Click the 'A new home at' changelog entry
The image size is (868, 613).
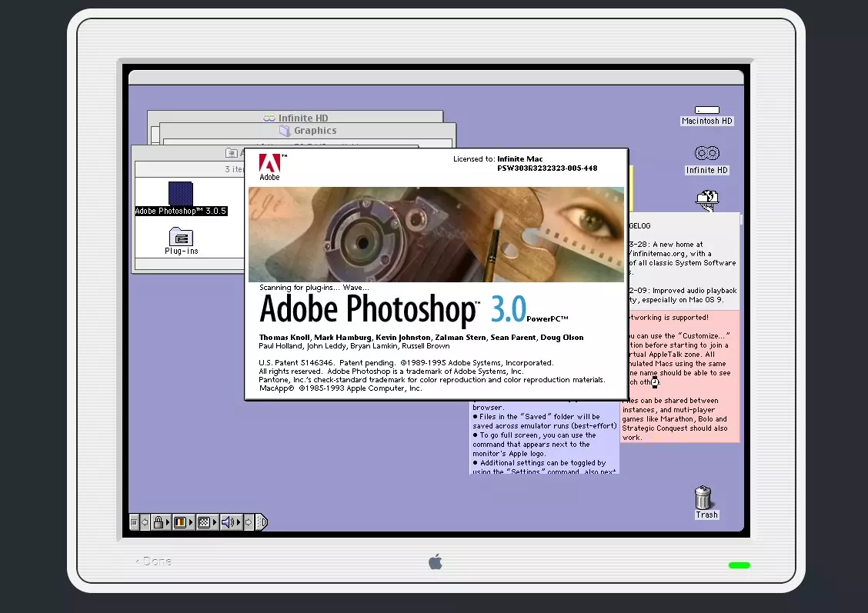(x=683, y=258)
